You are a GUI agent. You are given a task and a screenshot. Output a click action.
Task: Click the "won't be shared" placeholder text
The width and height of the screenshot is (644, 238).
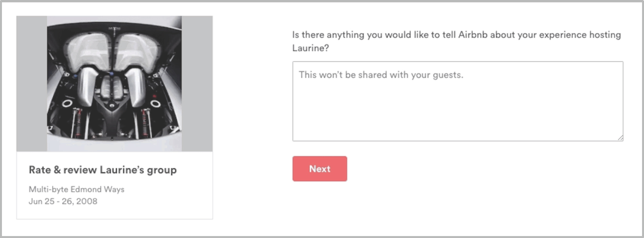[x=381, y=75]
